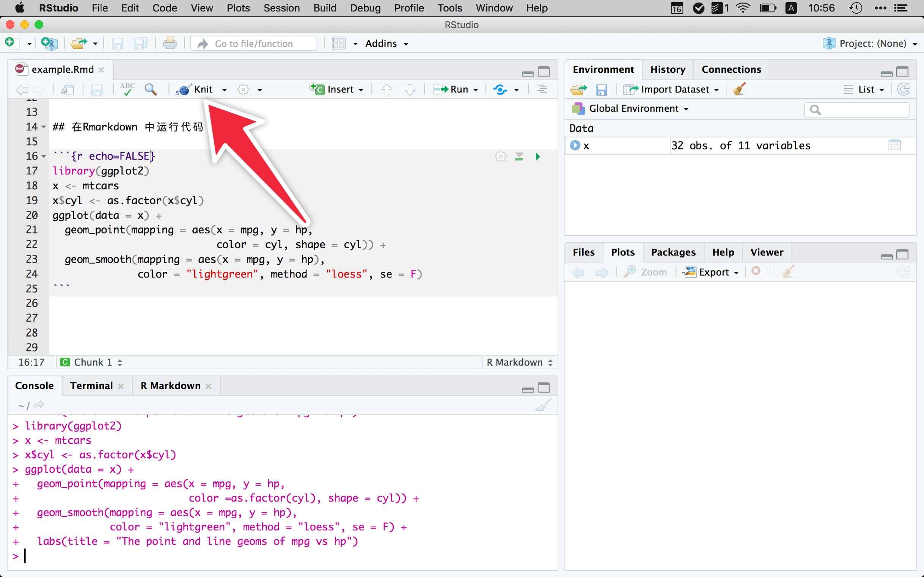
Task: Open the Viewer tab
Action: pyautogui.click(x=766, y=252)
